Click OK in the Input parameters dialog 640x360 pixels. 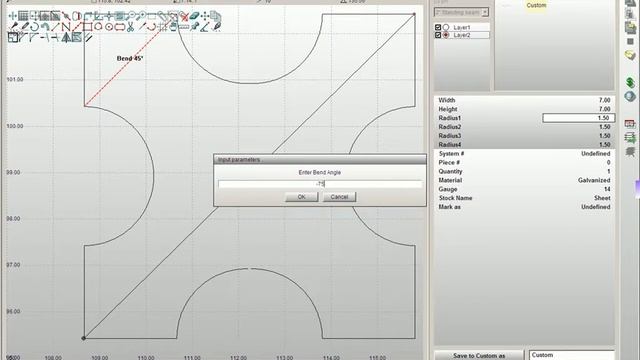click(301, 197)
